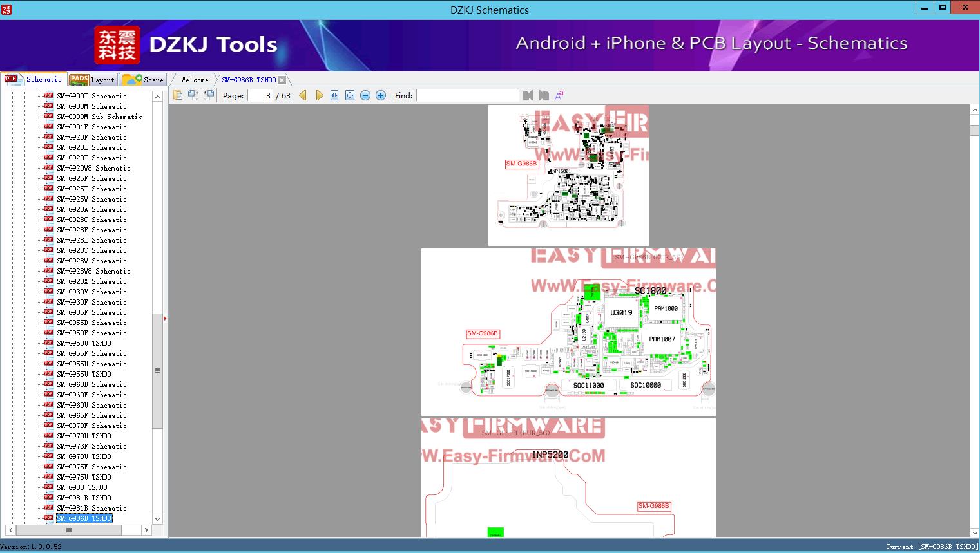
Task: Select SM-G928W8 Schematic tree item
Action: pyautogui.click(x=93, y=271)
